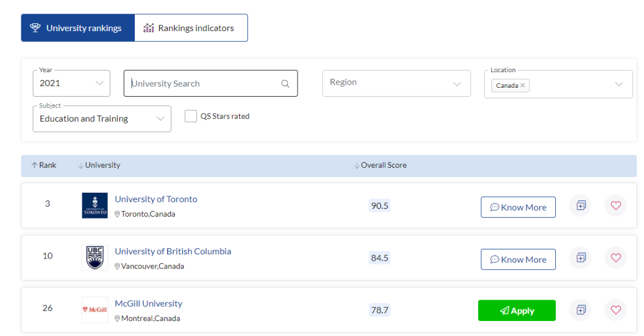
Task: Click Apply for McGill University
Action: click(x=516, y=310)
